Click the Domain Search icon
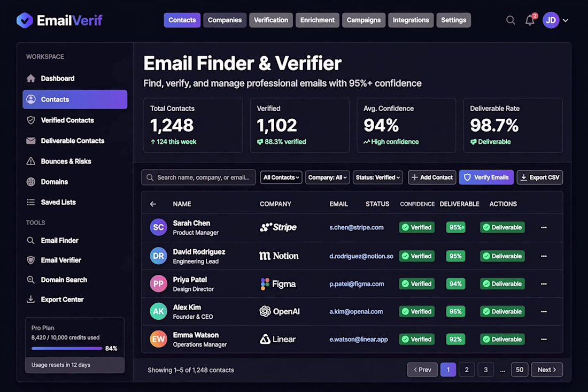 tap(31, 280)
